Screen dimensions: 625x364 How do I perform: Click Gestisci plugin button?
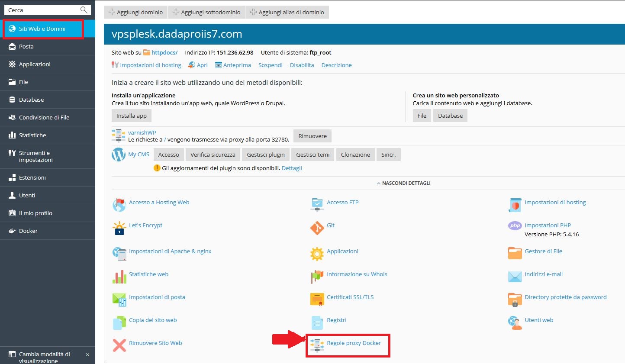[x=266, y=155]
